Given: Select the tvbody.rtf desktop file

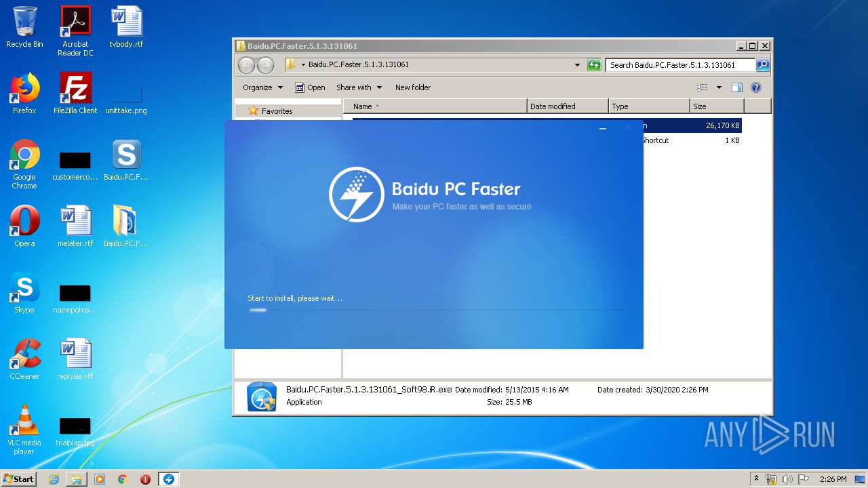Looking at the screenshot, I should [x=126, y=27].
